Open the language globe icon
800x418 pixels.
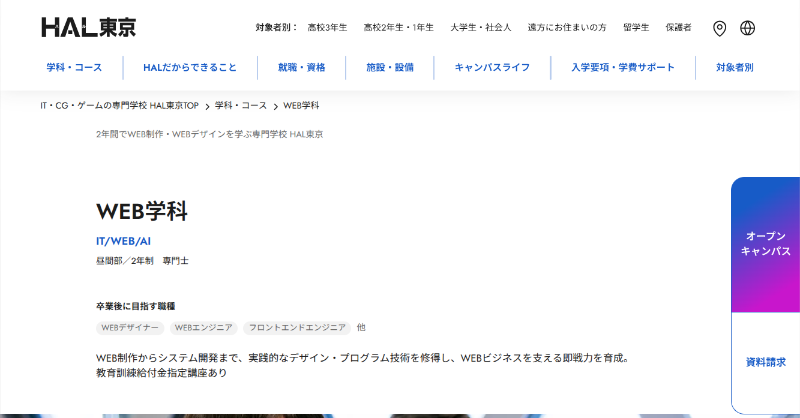pyautogui.click(x=747, y=28)
